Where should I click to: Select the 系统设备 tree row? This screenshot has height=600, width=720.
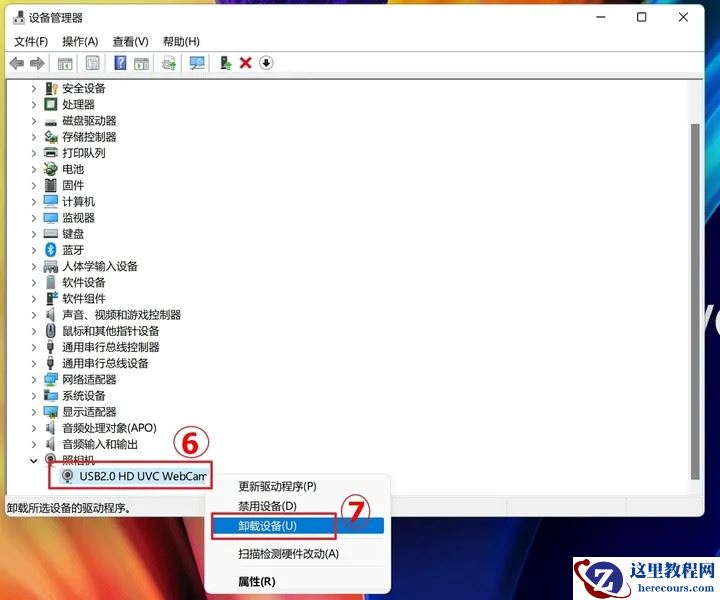(x=84, y=396)
